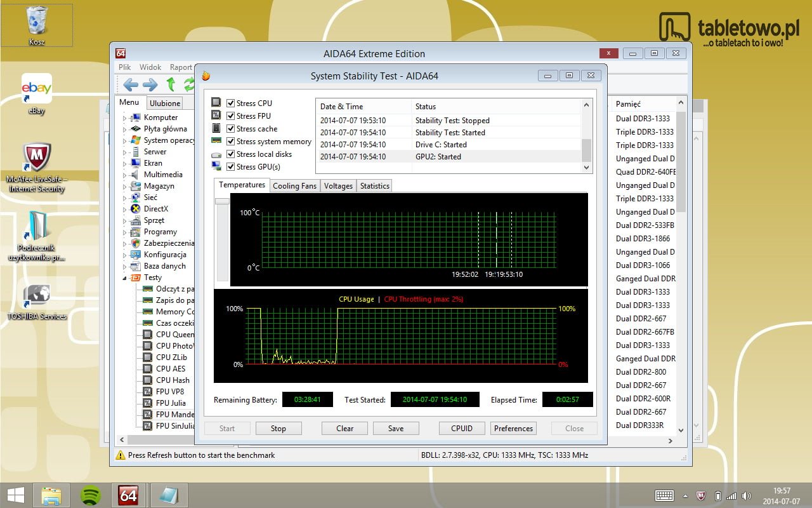Select the Konfiguracja tree item
Screen dimensions: 812x508
tap(165, 255)
